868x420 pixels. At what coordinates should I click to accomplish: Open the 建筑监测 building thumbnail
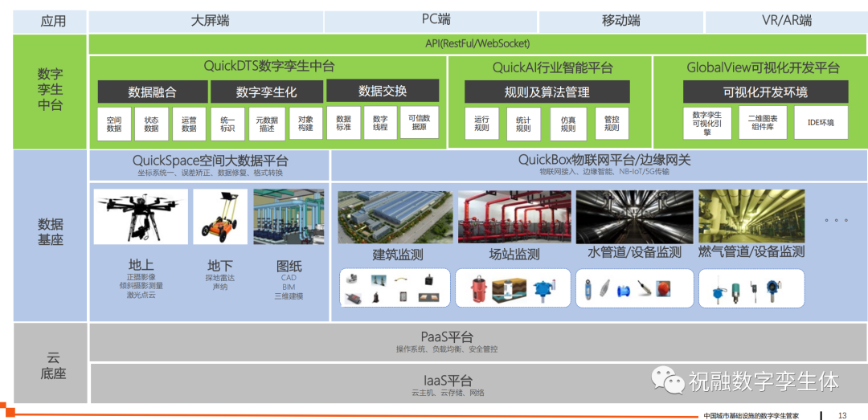pos(394,216)
